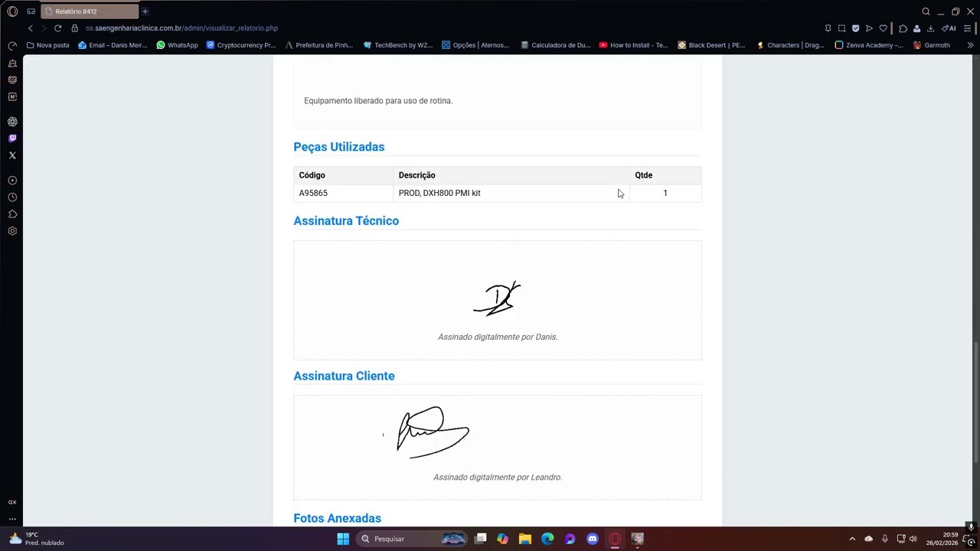Open the Easy Setup menu
Screen dimensions: 980x551
969,28
